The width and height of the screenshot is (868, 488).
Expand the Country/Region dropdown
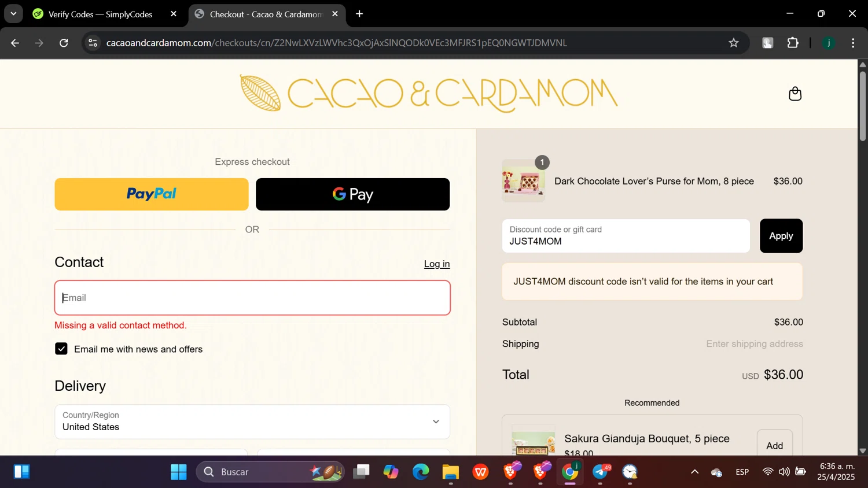tap(252, 422)
